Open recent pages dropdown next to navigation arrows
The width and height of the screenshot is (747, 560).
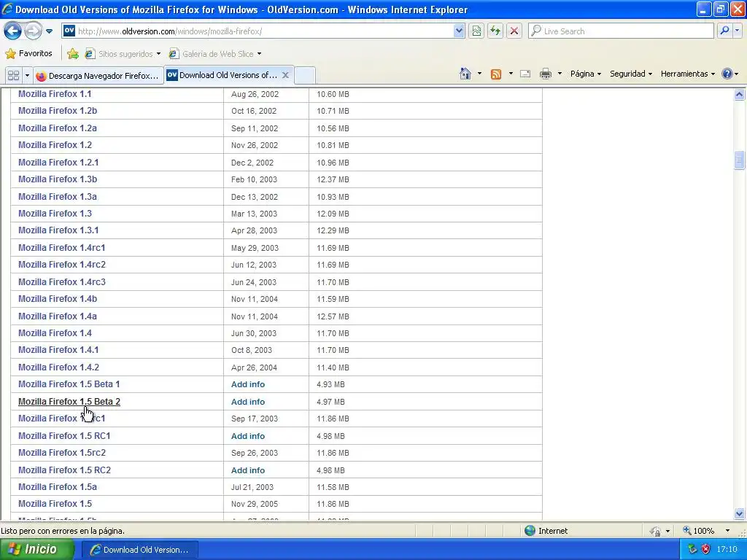(x=49, y=31)
